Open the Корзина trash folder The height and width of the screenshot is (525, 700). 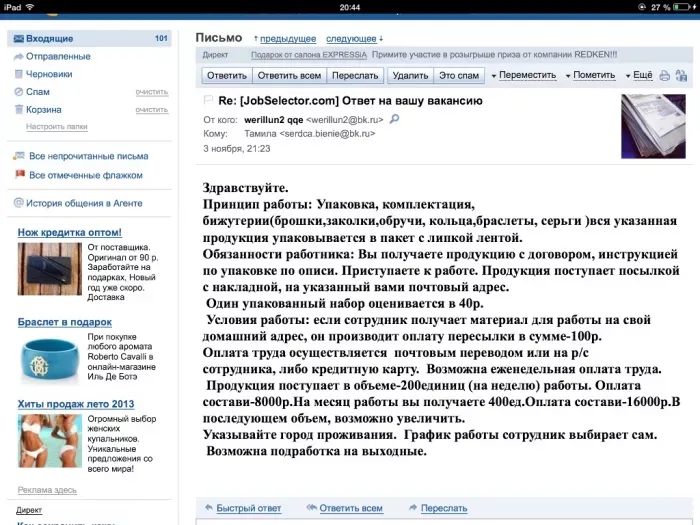[44, 110]
